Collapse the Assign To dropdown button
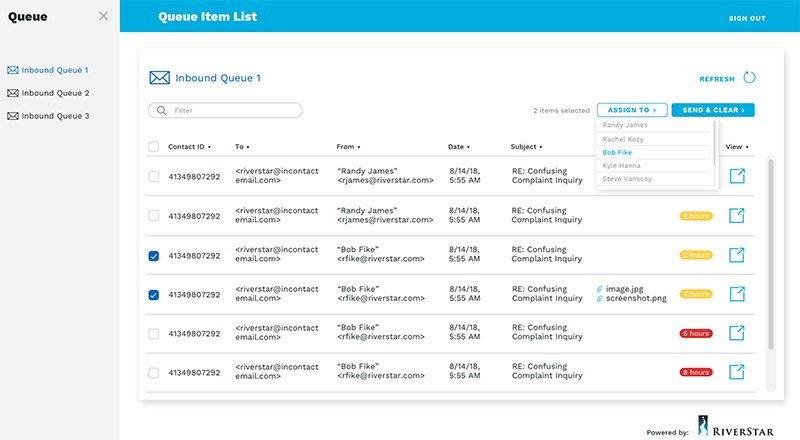The width and height of the screenshot is (800, 440). [x=632, y=110]
